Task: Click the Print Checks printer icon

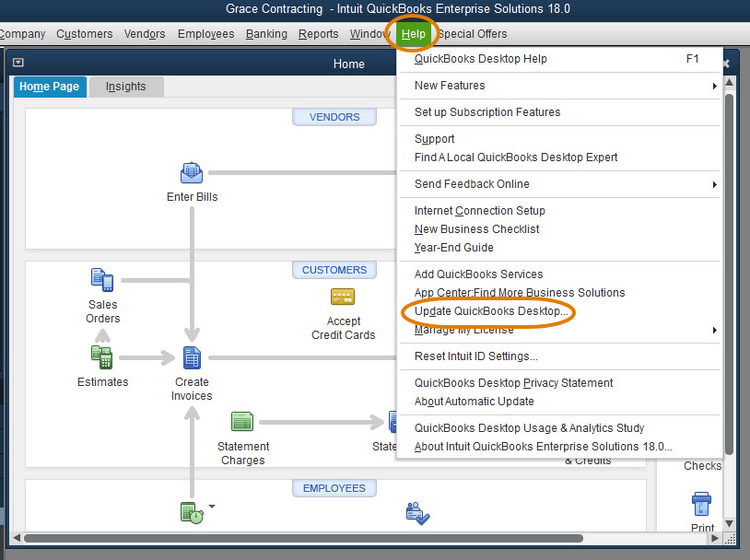Action: click(x=701, y=504)
